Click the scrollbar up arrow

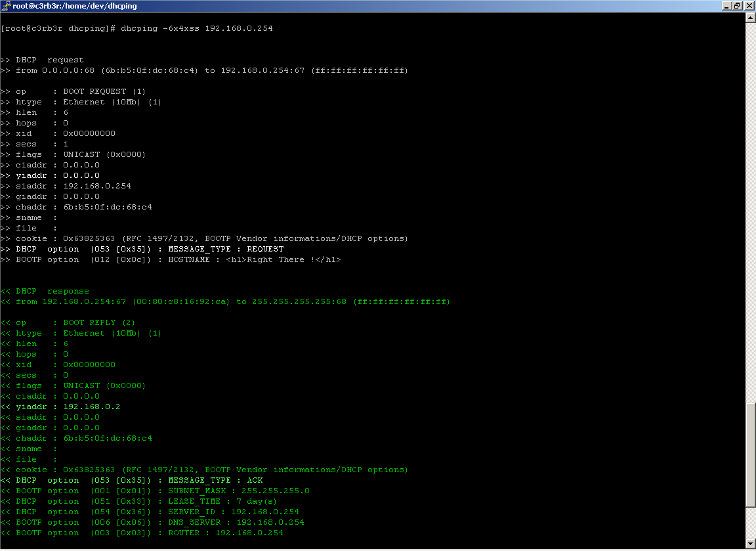[751, 18]
